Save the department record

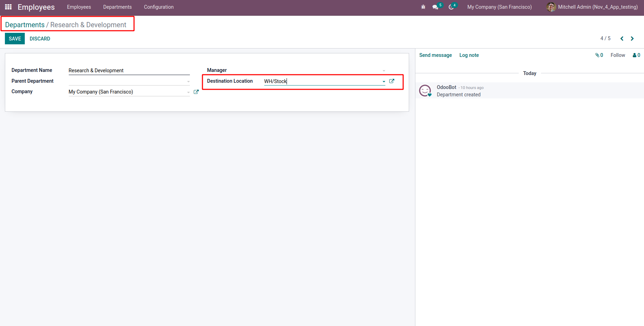click(x=15, y=39)
